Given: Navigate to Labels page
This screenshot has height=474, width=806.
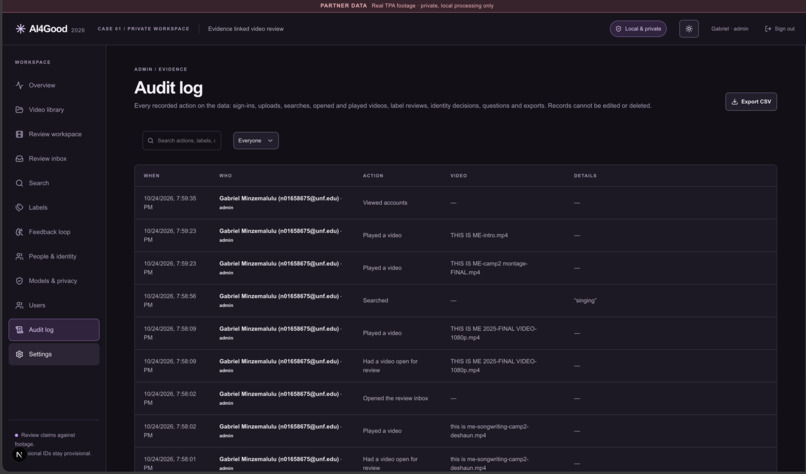Looking at the screenshot, I should point(54,207).
